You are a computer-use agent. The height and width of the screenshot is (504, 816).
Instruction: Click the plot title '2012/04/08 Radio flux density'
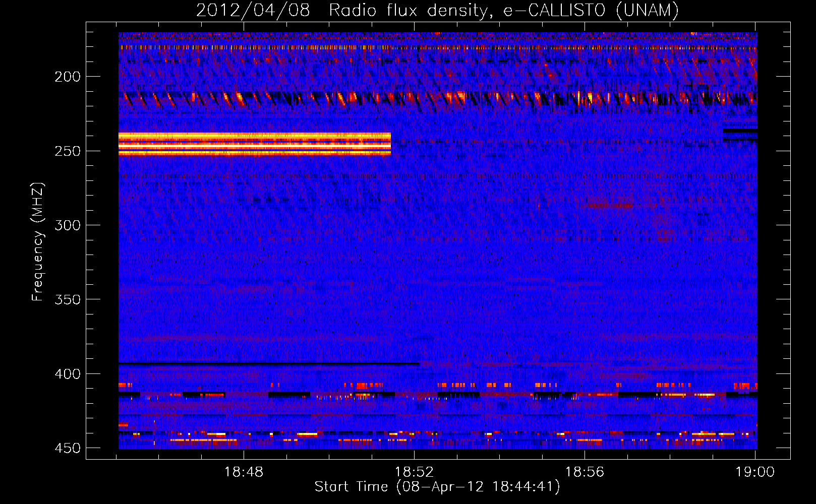pos(343,11)
